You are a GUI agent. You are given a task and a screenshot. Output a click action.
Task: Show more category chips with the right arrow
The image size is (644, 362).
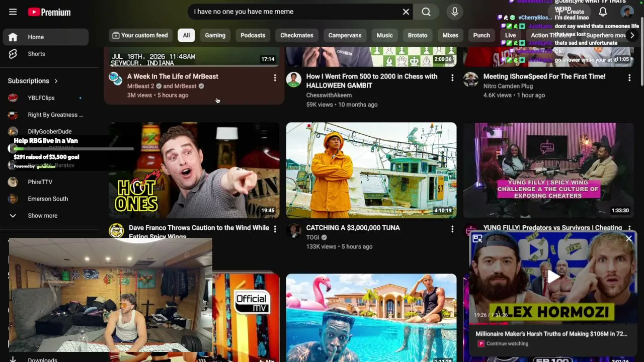[x=632, y=35]
